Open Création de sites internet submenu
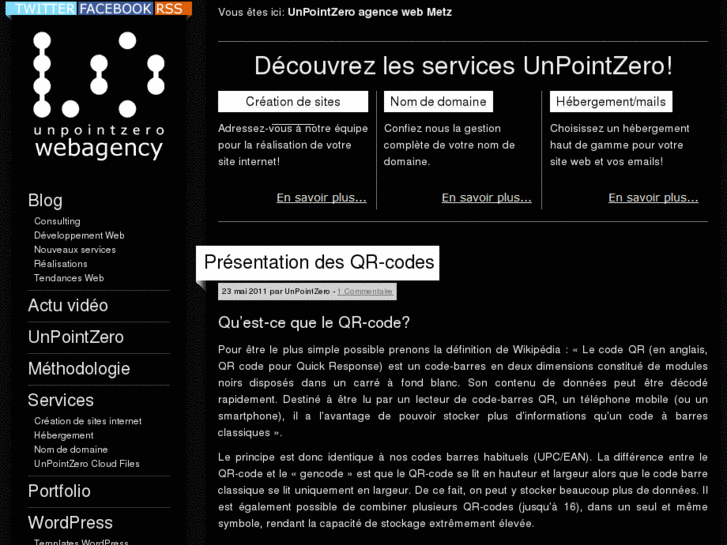Image resolution: width=727 pixels, height=545 pixels. coord(88,421)
